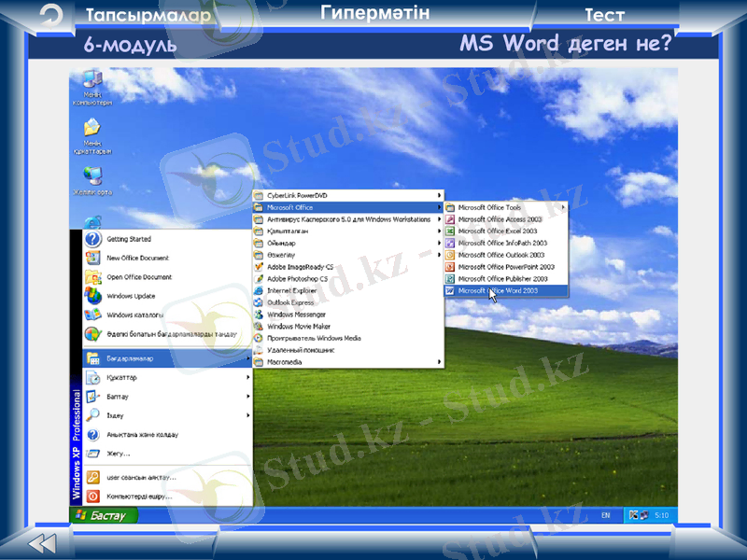Click the Adobe Photoshop CS icon
Image resolution: width=747 pixels, height=560 pixels.
[x=260, y=278]
